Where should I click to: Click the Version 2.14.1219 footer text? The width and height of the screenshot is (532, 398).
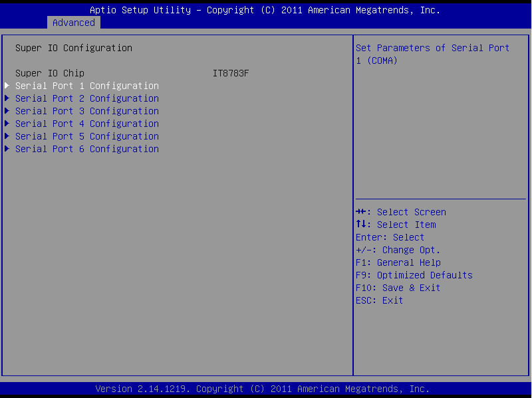coord(263,389)
